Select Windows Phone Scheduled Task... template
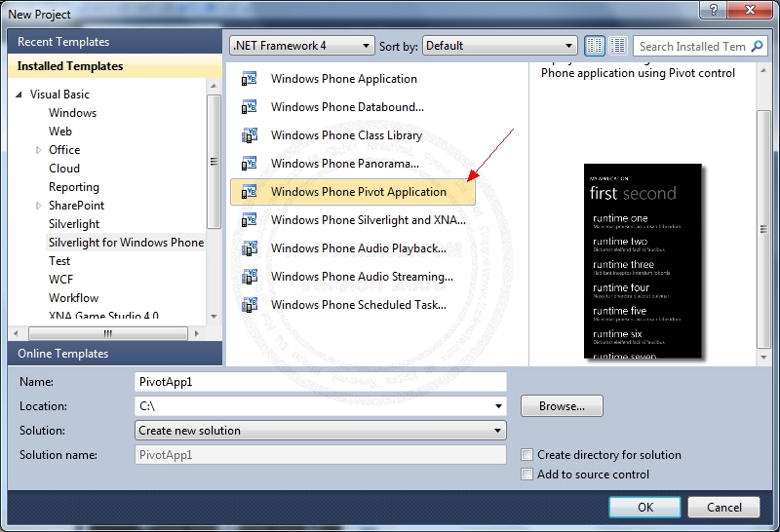 point(358,305)
